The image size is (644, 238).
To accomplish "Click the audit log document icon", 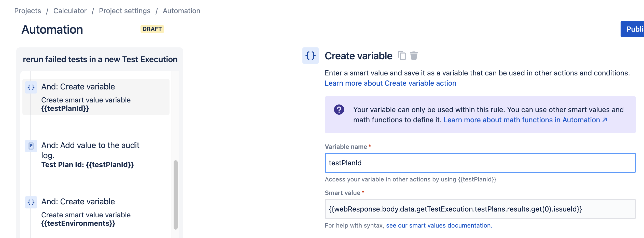I will [31, 146].
